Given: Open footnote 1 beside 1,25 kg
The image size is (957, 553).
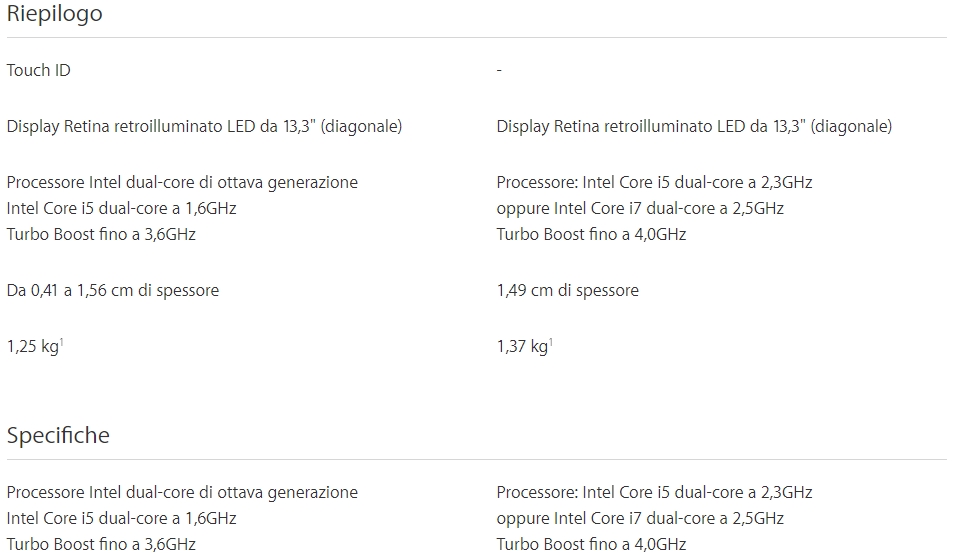Looking at the screenshot, I should pos(62,342).
